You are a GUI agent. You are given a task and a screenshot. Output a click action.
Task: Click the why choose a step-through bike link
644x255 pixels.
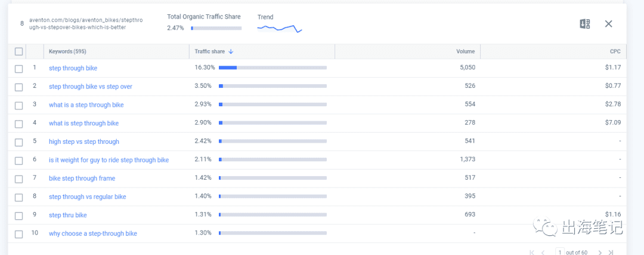pyautogui.click(x=93, y=234)
